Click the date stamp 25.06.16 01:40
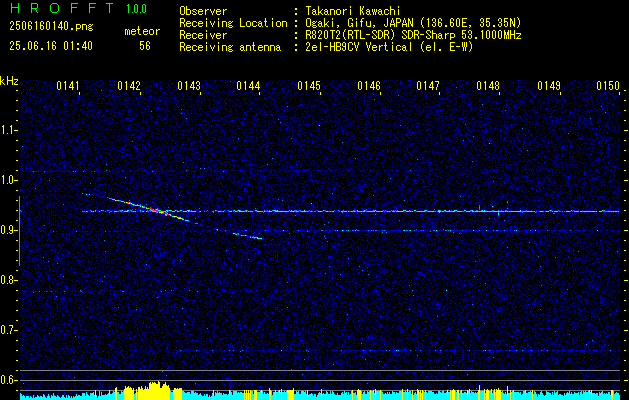 pyautogui.click(x=51, y=46)
